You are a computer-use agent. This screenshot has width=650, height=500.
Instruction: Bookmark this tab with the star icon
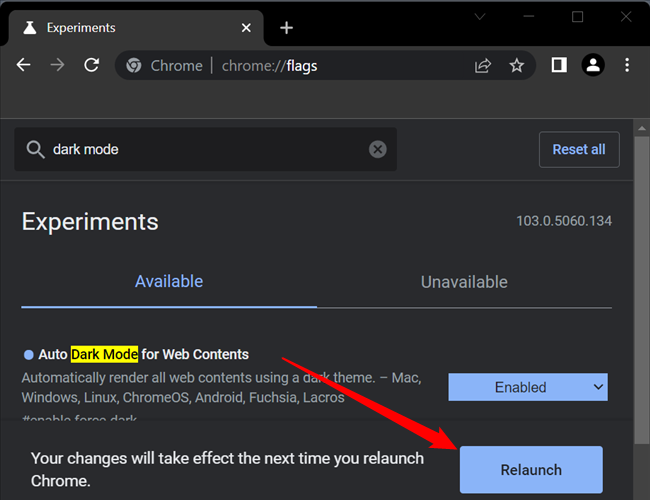(517, 66)
